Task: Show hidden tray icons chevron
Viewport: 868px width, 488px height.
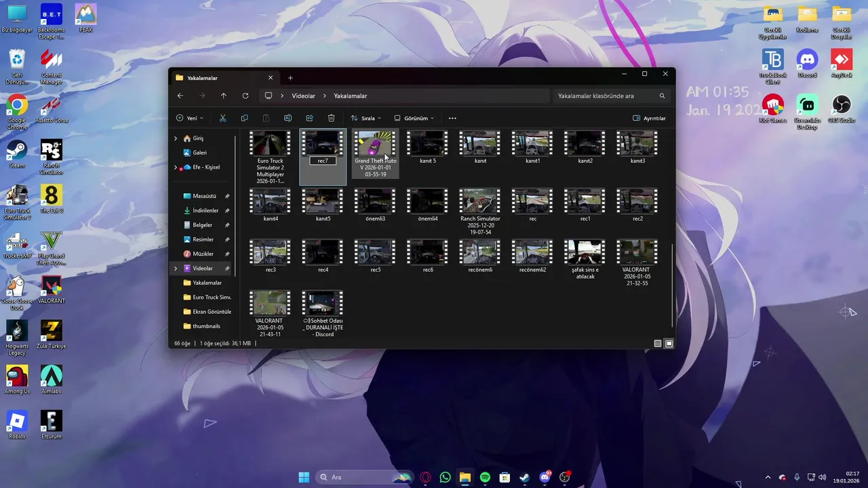Action: point(768,477)
